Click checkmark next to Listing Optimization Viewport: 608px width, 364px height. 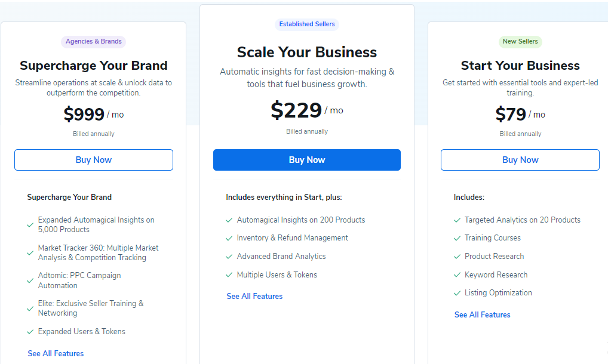pyautogui.click(x=457, y=293)
